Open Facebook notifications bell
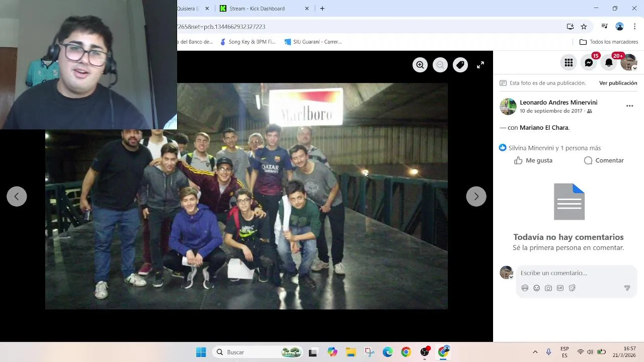The height and width of the screenshot is (362, 644). click(609, 62)
